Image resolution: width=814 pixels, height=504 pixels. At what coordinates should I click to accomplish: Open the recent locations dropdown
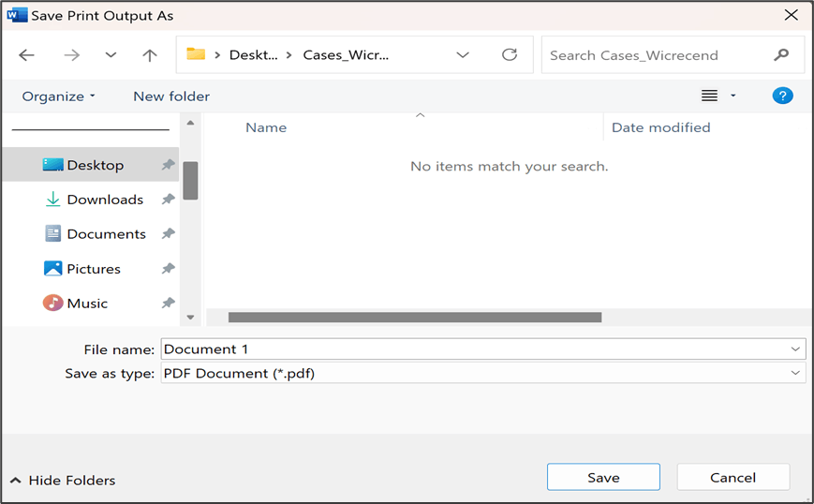(111, 55)
